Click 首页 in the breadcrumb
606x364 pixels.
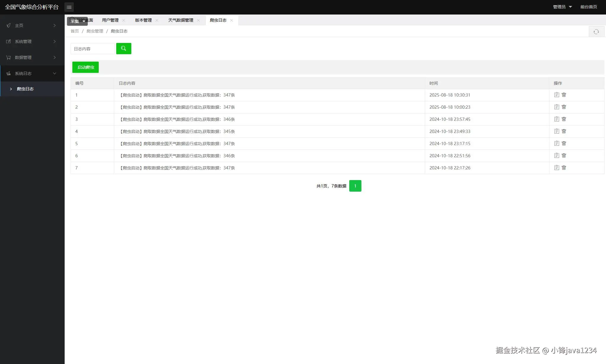(x=75, y=31)
